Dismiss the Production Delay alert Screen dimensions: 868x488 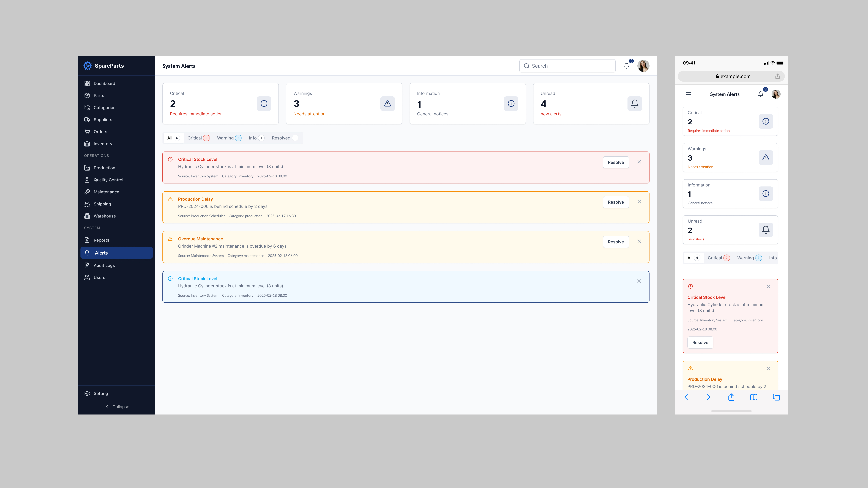coord(639,201)
